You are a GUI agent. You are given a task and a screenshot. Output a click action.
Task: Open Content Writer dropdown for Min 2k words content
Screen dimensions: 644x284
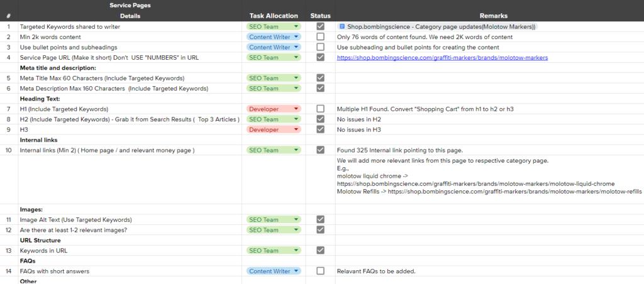tap(274, 36)
